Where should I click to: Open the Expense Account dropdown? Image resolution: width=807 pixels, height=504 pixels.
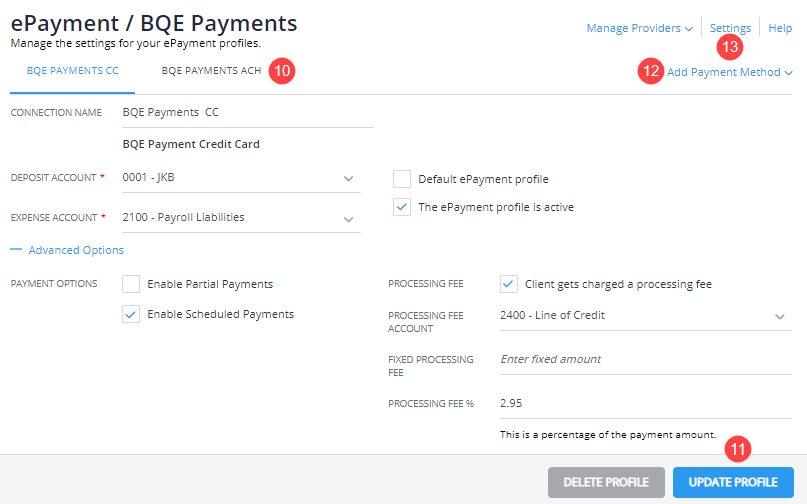click(x=241, y=218)
